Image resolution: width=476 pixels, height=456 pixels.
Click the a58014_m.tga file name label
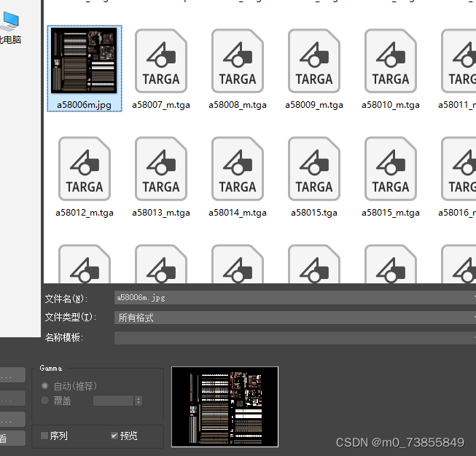[238, 213]
